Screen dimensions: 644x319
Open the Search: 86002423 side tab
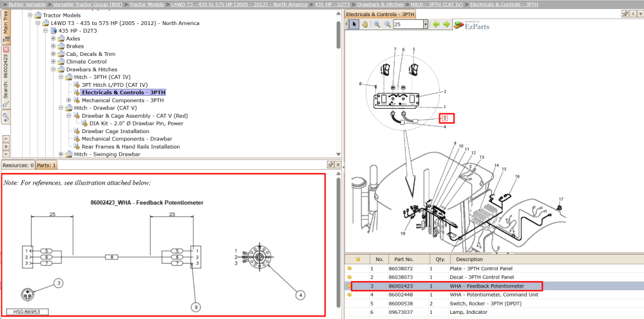tap(6, 76)
